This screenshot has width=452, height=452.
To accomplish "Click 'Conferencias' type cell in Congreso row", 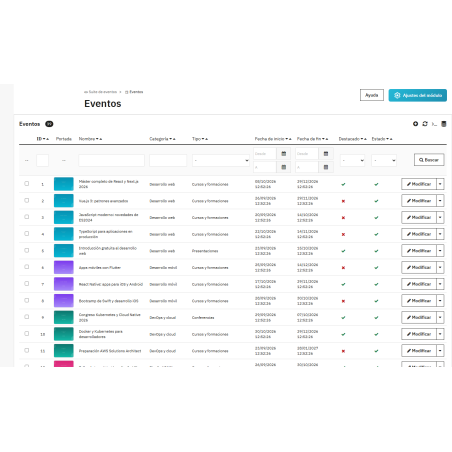I will 203,318.
